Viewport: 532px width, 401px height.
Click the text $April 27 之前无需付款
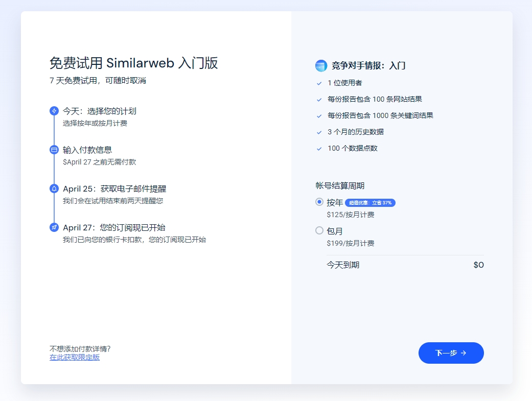pyautogui.click(x=100, y=162)
